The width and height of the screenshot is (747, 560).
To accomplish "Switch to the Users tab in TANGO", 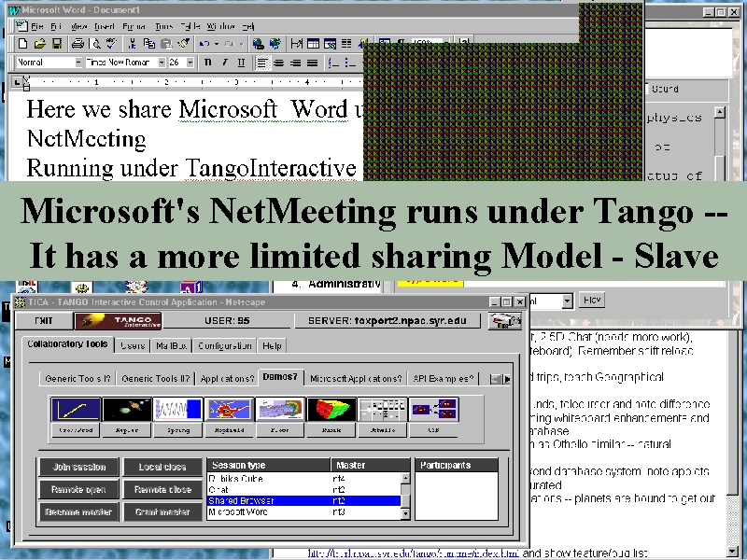I will coord(133,345).
